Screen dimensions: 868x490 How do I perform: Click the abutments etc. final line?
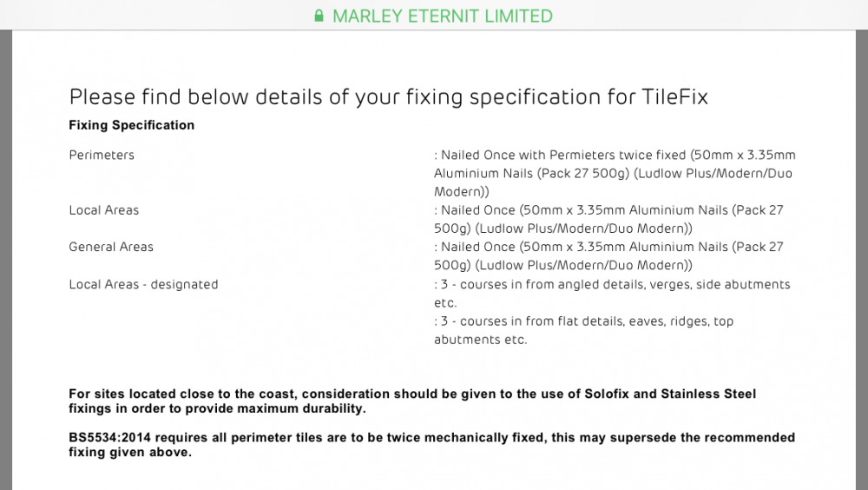tap(481, 340)
